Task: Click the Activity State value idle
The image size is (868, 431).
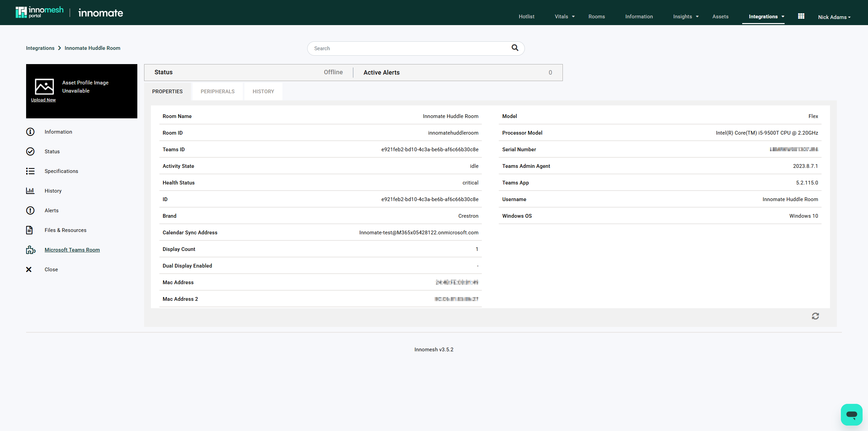Action: coord(474,166)
